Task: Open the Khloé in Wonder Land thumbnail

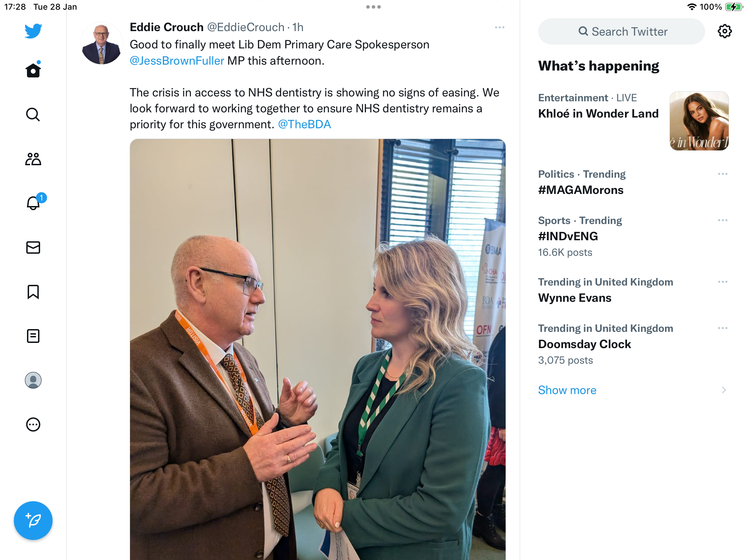Action: (x=699, y=121)
